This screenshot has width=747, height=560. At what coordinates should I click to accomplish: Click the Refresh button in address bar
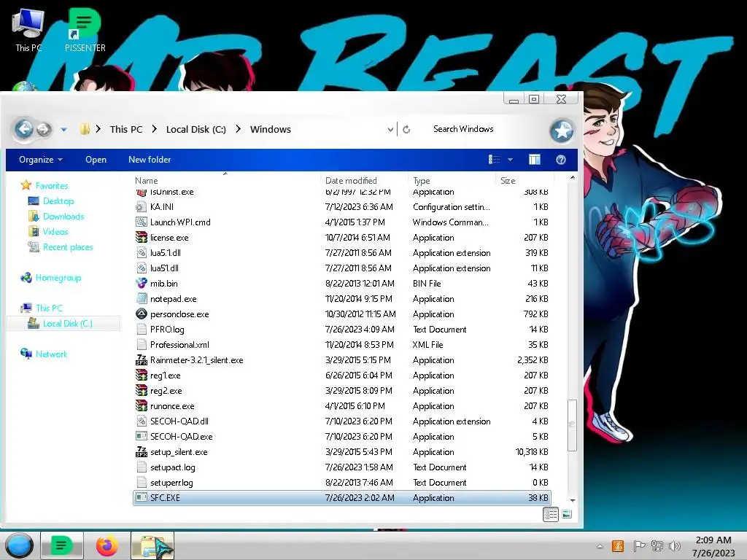tap(406, 130)
